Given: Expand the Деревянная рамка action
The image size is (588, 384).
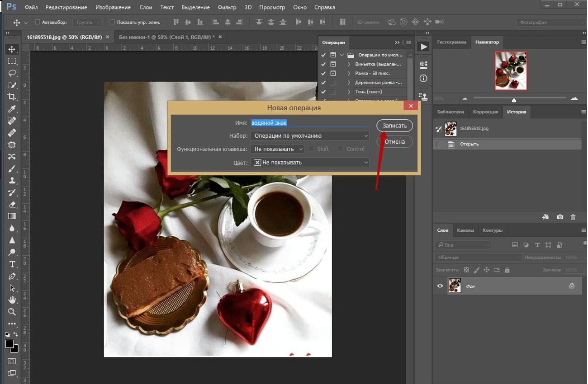Looking at the screenshot, I should 349,83.
